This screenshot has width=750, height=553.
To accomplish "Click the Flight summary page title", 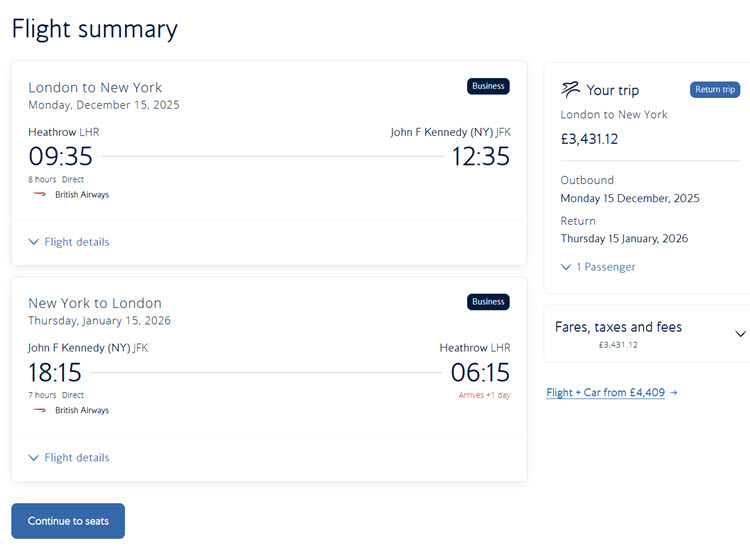I will [94, 29].
